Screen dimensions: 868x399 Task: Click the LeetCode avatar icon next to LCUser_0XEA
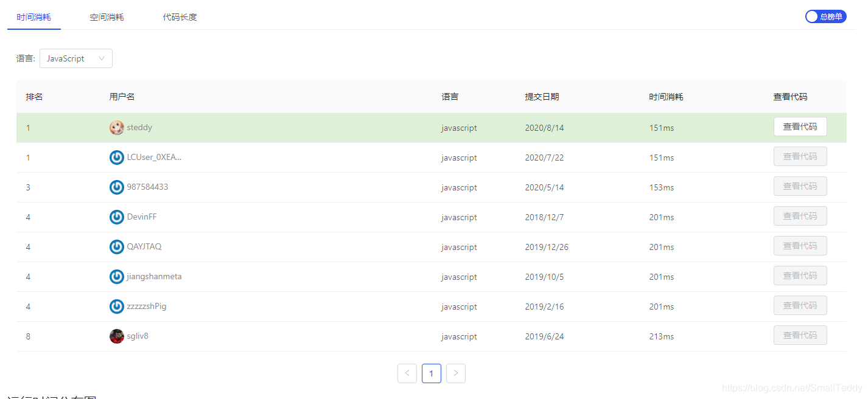click(116, 157)
